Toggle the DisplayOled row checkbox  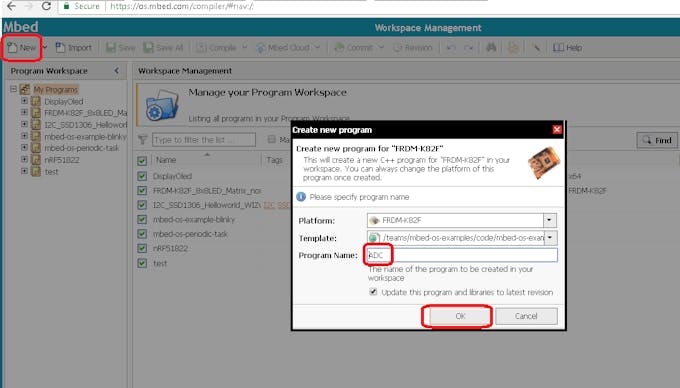click(x=142, y=176)
